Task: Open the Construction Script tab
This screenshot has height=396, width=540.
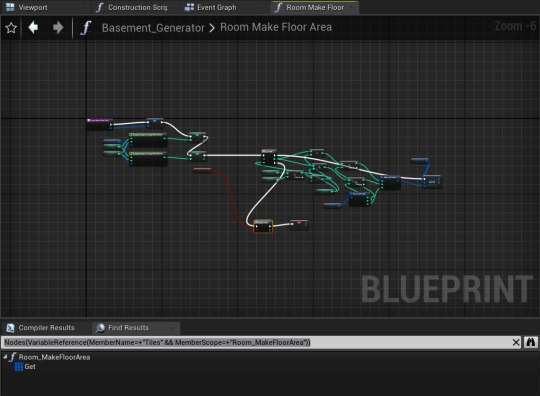Action: (x=138, y=7)
